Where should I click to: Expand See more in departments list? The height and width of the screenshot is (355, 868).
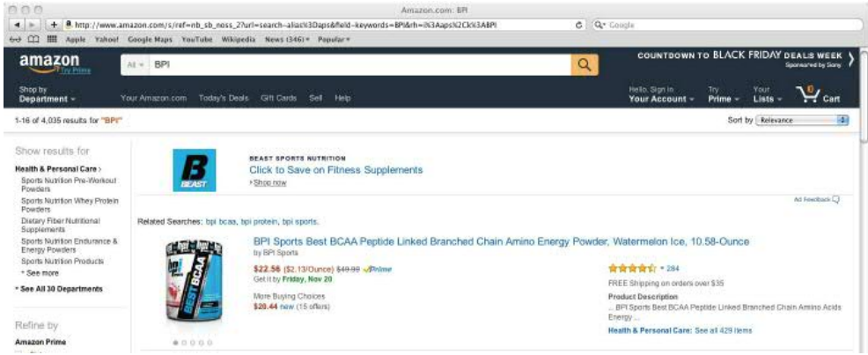[37, 273]
